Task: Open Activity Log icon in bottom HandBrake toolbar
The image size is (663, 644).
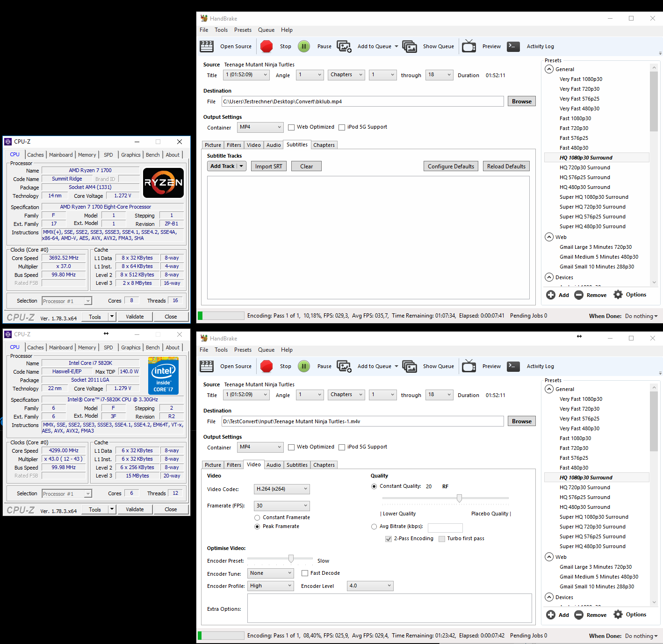Action: [513, 366]
